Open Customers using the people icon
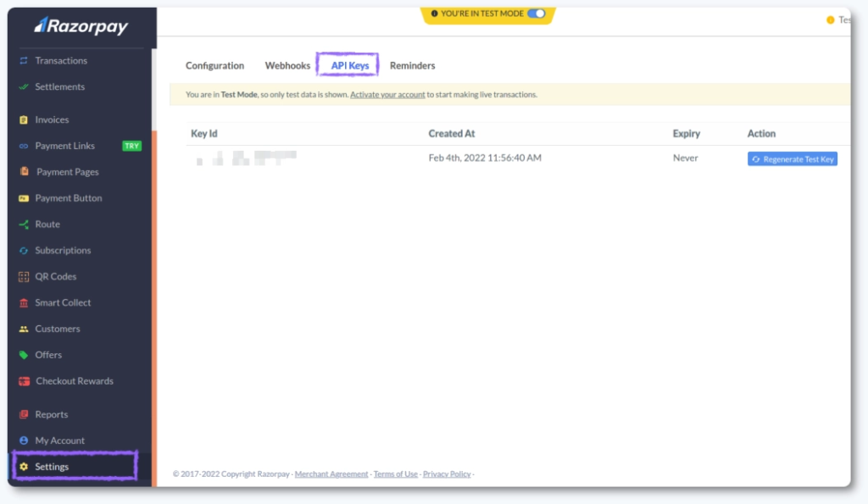This screenshot has width=868, height=504. tap(24, 330)
